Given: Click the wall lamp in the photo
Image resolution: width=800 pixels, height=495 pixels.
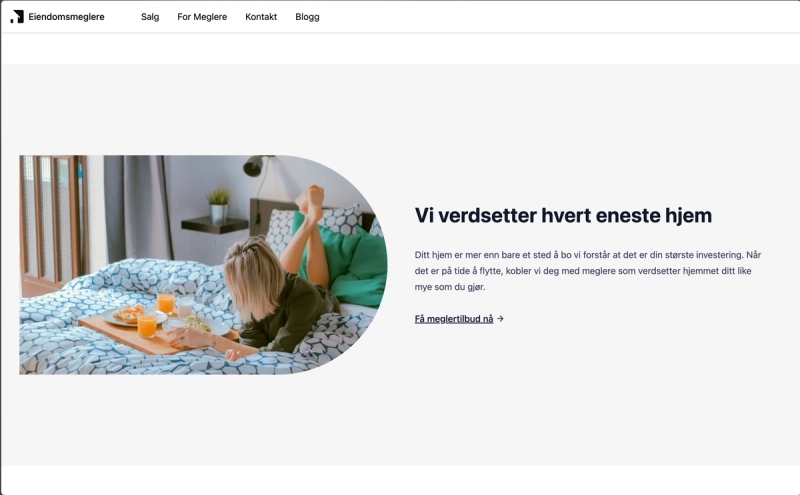Looking at the screenshot, I should tap(255, 165).
